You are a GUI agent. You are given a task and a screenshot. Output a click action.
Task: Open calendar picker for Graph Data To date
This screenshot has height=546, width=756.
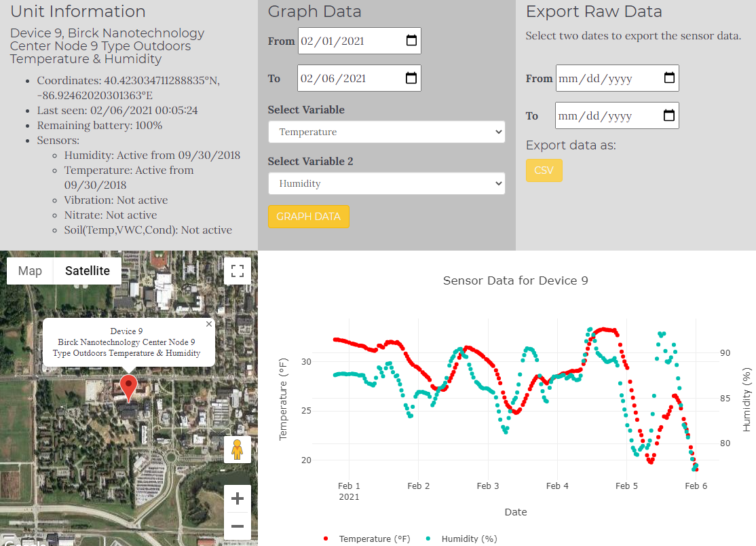tap(411, 78)
